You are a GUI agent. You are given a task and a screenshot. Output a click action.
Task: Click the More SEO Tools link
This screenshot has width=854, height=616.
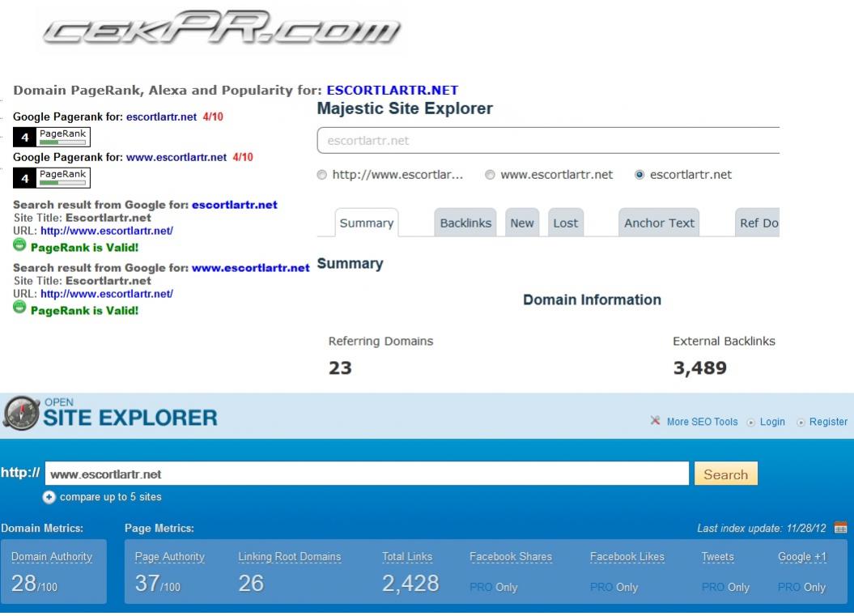702,422
